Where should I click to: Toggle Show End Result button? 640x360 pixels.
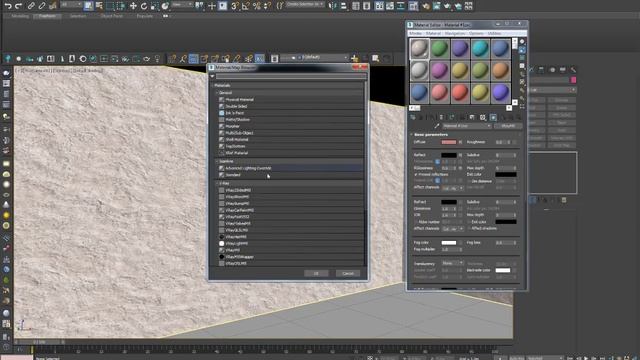[x=503, y=118]
